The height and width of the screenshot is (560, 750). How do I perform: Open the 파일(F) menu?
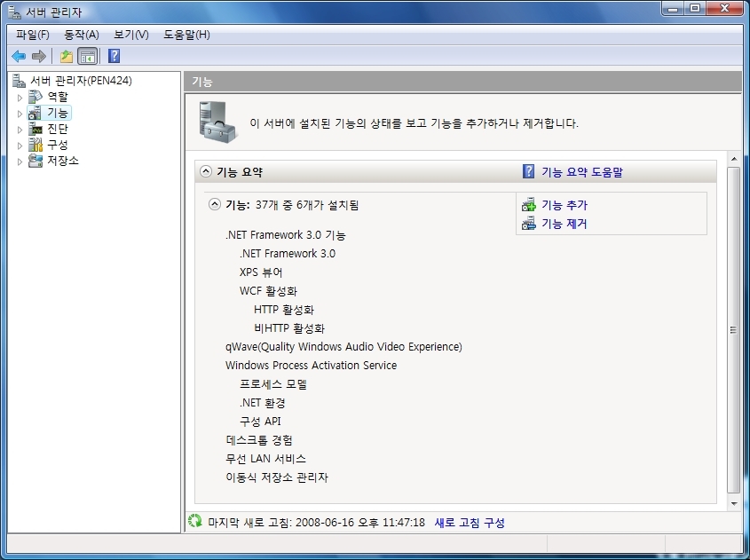(x=33, y=35)
